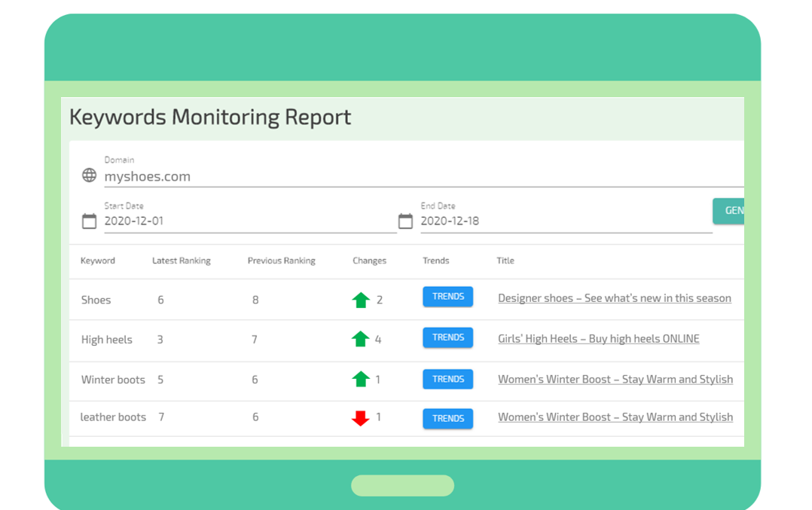Open link Designer shoes – See what's new

point(615,298)
